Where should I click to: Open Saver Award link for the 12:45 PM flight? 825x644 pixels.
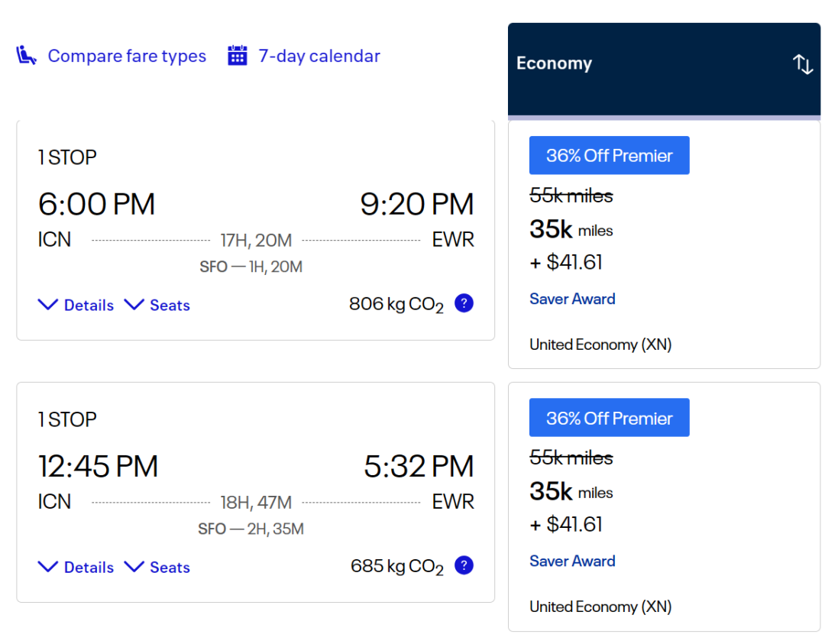tap(572, 561)
